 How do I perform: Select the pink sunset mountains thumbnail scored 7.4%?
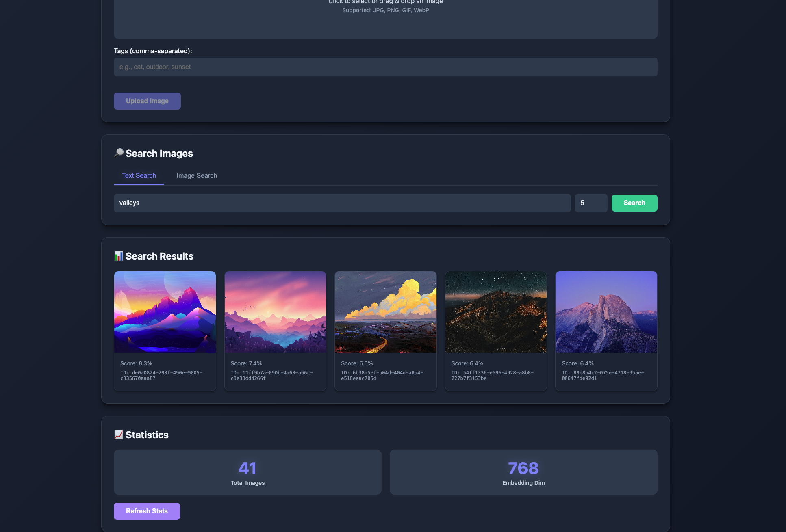[275, 311]
